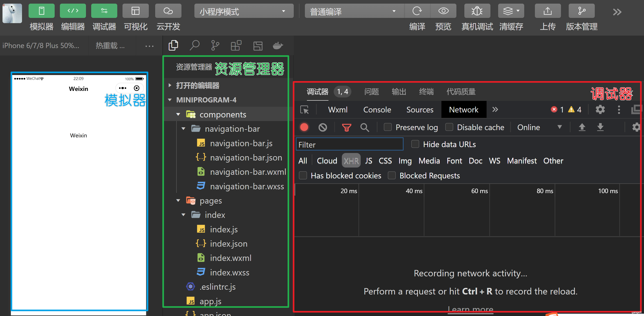Open the Docker whale icon in sidebar
This screenshot has height=316, width=644.
pos(278,46)
